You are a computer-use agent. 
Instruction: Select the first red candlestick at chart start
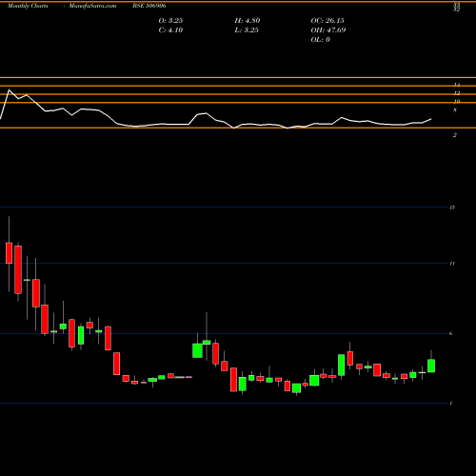point(9,253)
